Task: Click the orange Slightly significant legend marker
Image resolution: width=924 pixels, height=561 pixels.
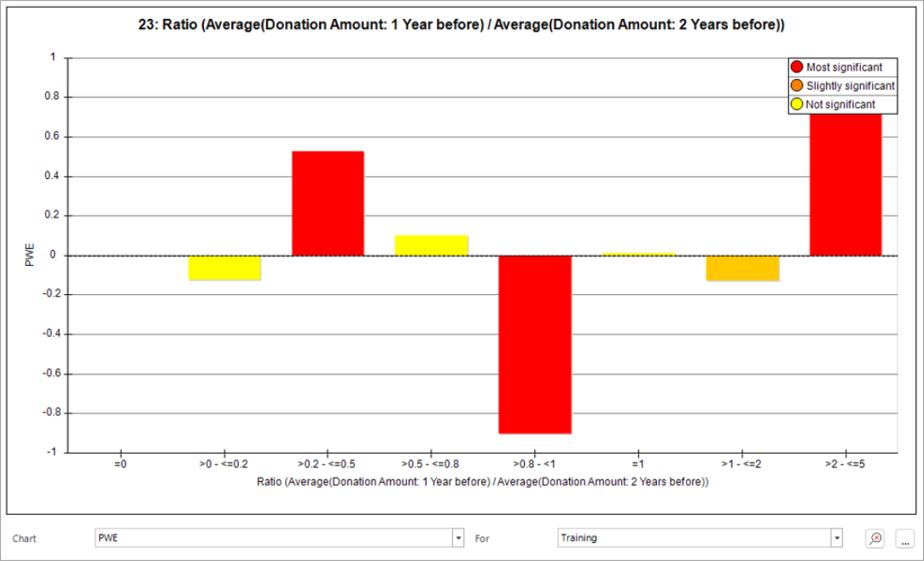Action: click(x=797, y=86)
